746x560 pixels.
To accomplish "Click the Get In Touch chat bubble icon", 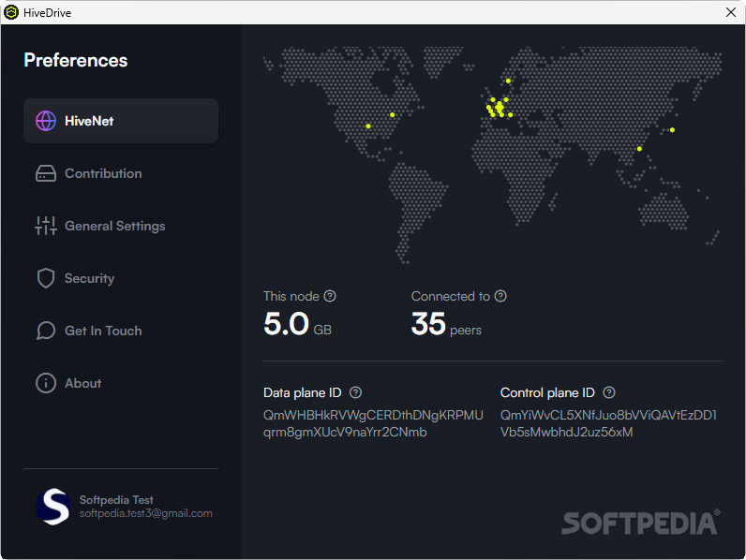I will click(x=46, y=331).
